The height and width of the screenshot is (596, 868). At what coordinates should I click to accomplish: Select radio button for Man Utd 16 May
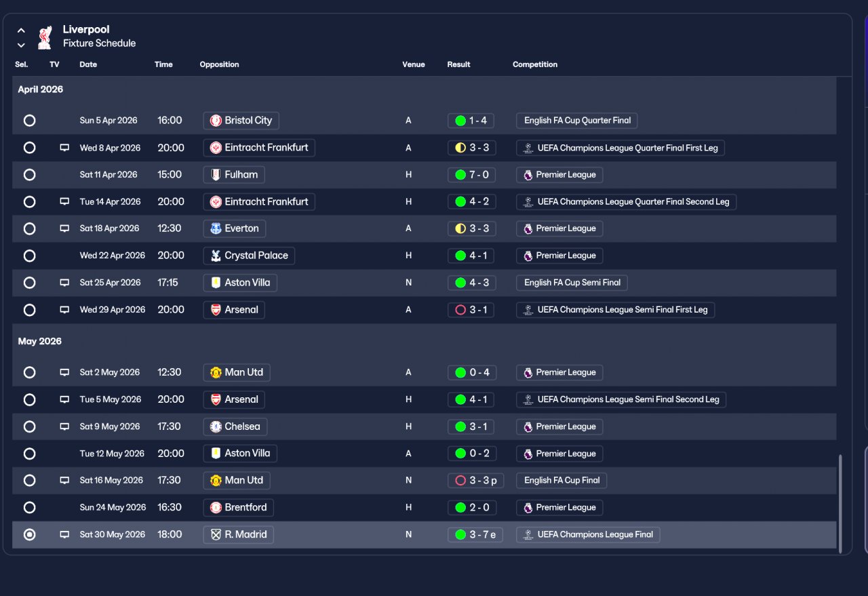click(29, 480)
